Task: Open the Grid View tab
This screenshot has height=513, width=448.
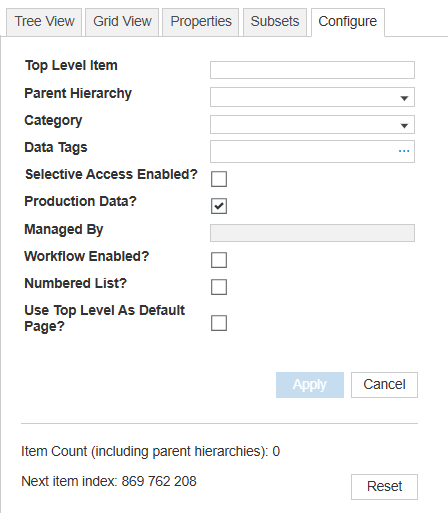Action: click(122, 22)
